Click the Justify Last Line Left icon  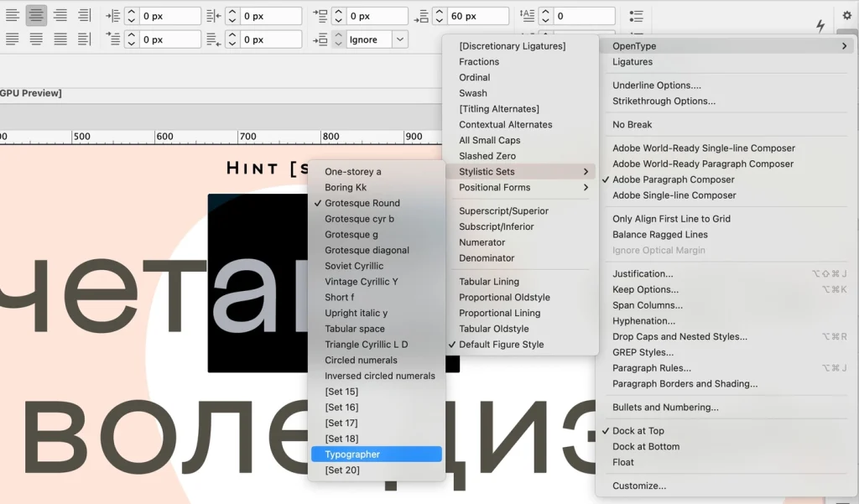[x=12, y=39]
